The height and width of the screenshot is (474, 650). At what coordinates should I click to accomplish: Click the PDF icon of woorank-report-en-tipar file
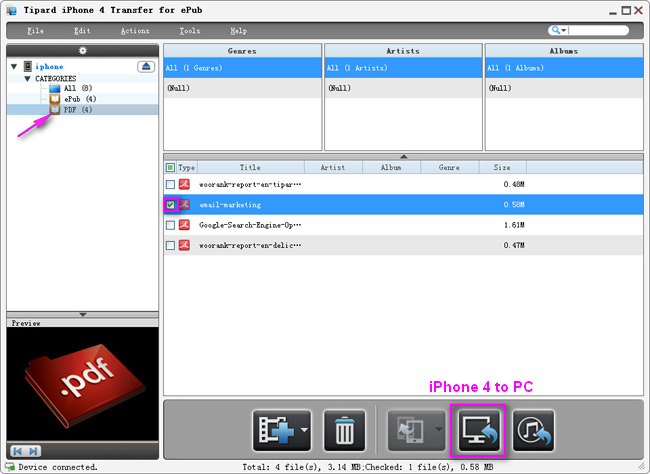point(184,184)
